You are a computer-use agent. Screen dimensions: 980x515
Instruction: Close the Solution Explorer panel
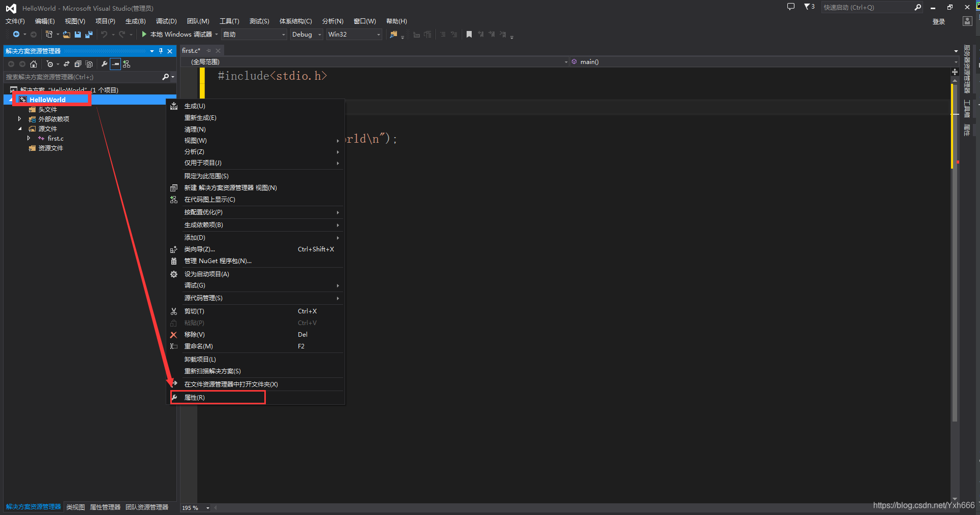pos(170,51)
